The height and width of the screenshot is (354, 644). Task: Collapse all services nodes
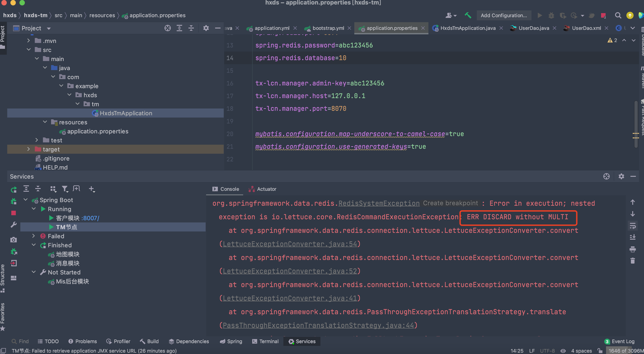pos(38,189)
